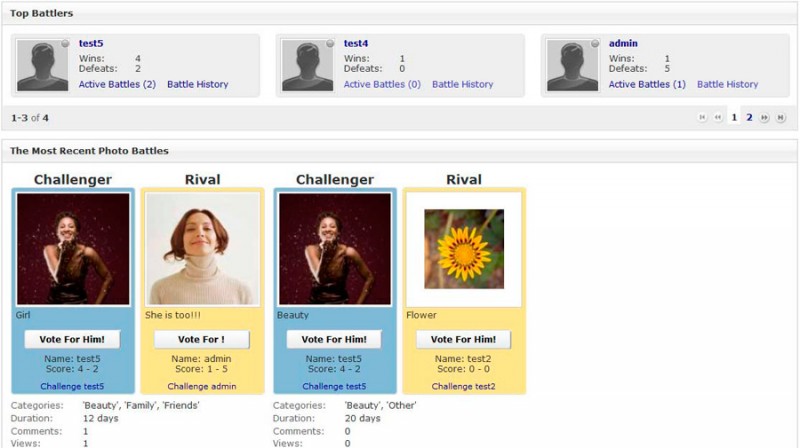The image size is (800, 448).
Task: Click the Challenge test2 link
Action: (463, 386)
